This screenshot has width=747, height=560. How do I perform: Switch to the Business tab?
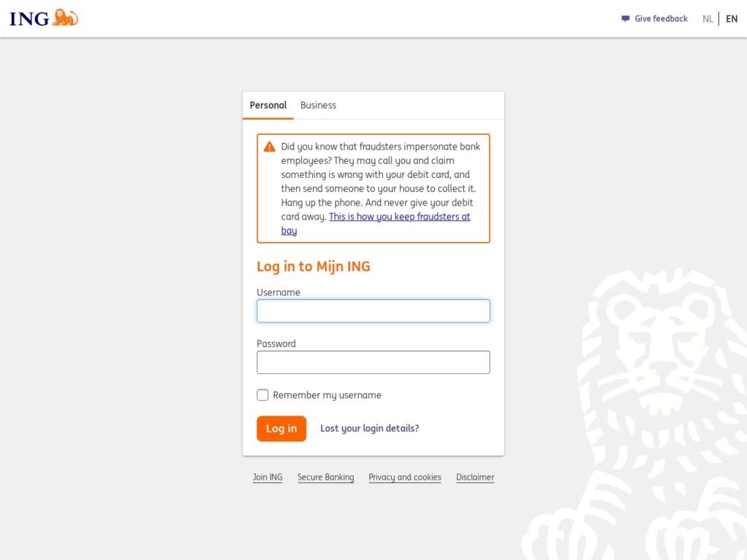pyautogui.click(x=318, y=105)
